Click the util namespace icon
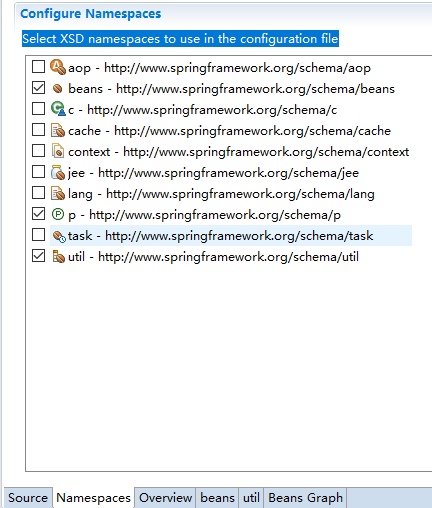Viewport: 432px width, 508px height. coord(58,257)
